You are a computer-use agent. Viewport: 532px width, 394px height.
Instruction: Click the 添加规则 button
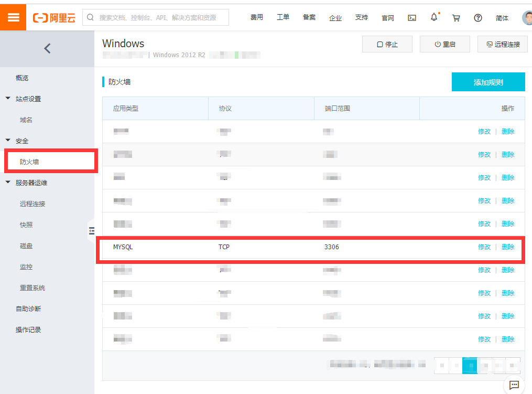point(488,82)
